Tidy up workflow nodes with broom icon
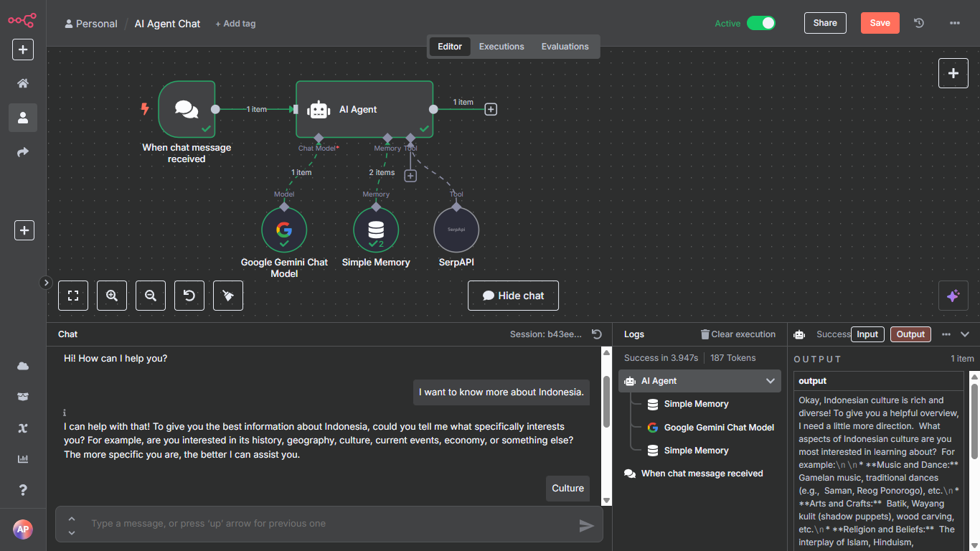980x551 pixels. [228, 295]
